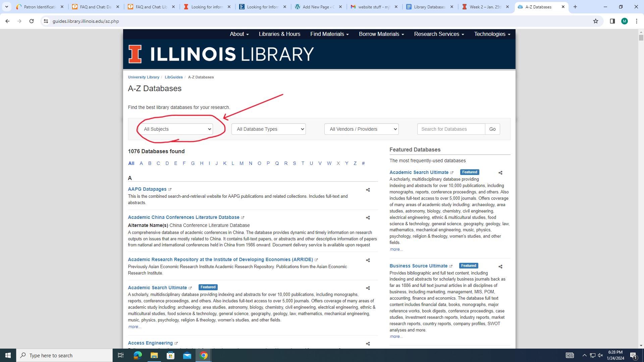The width and height of the screenshot is (644, 362).
Task: Click share icon next to AAPG Datapages
Action: click(x=368, y=190)
